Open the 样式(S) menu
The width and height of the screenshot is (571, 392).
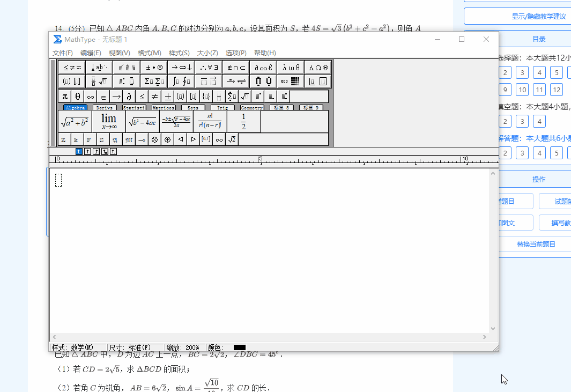point(179,53)
